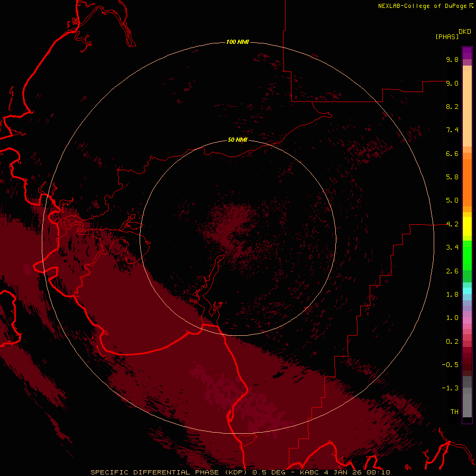
Task: Click the -1.3 color scale value
Action: tap(450, 388)
